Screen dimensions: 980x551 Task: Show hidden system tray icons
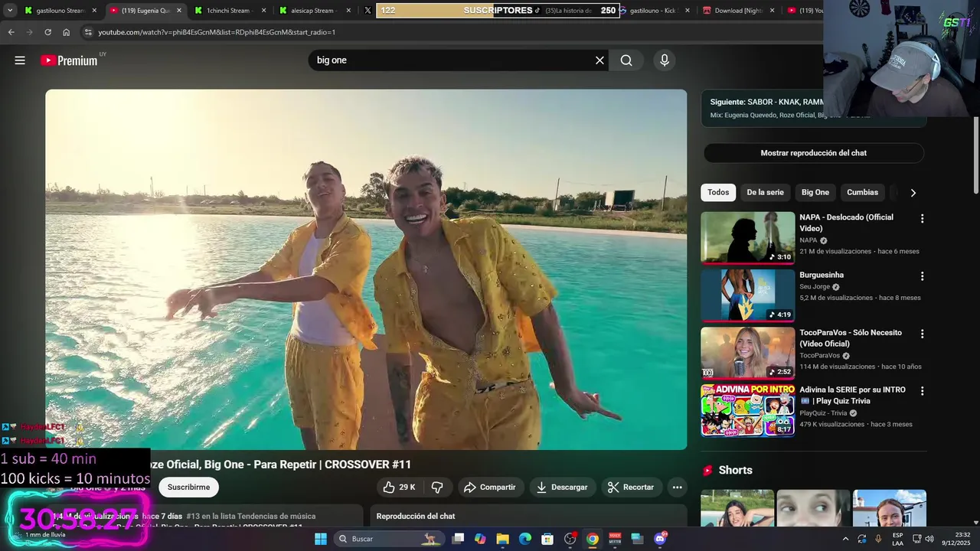pyautogui.click(x=845, y=539)
